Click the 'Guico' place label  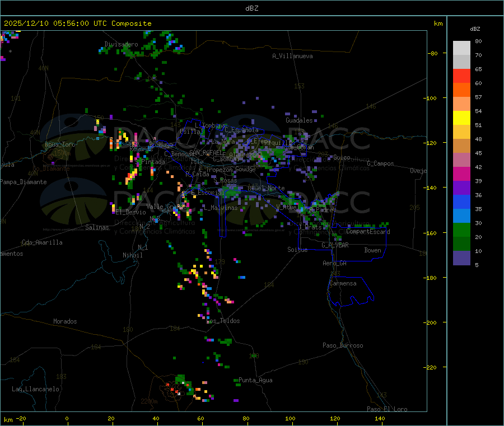tap(342, 157)
